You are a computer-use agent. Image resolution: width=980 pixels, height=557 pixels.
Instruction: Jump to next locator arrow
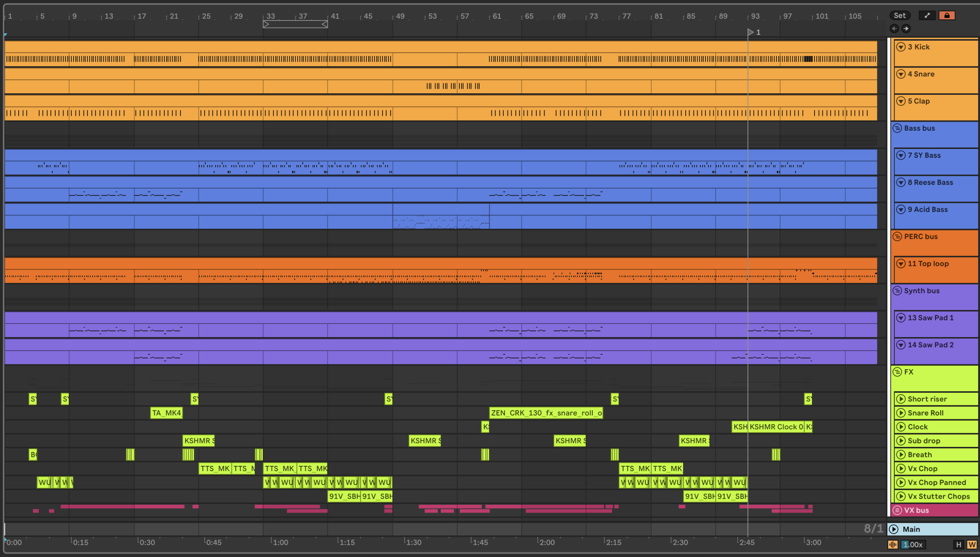(906, 28)
